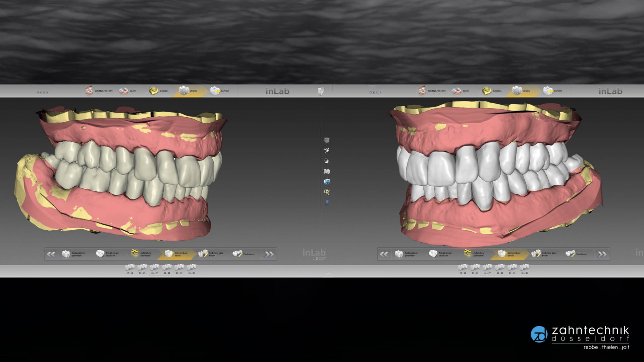Click date 09.12.2018 in right window header
This screenshot has width=644, height=362.
[375, 93]
